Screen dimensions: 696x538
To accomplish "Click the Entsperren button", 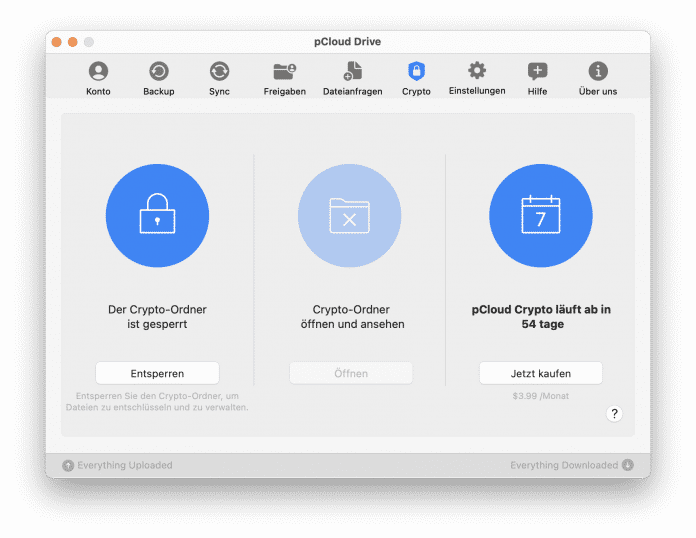I will click(157, 373).
